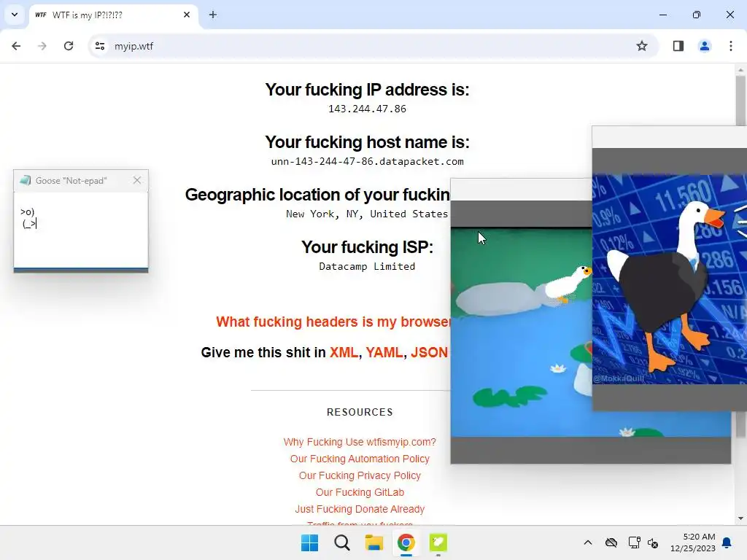Select the WTF is my IP tab

113,15
